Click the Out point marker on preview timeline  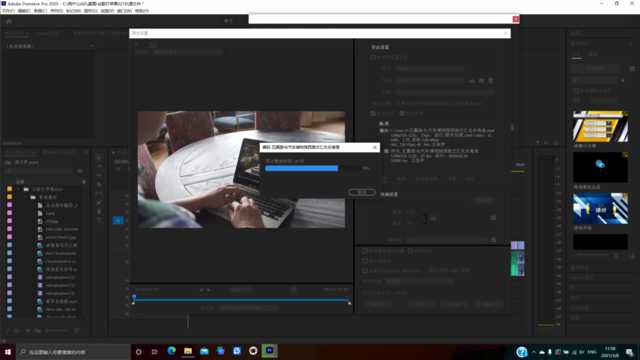349,303
